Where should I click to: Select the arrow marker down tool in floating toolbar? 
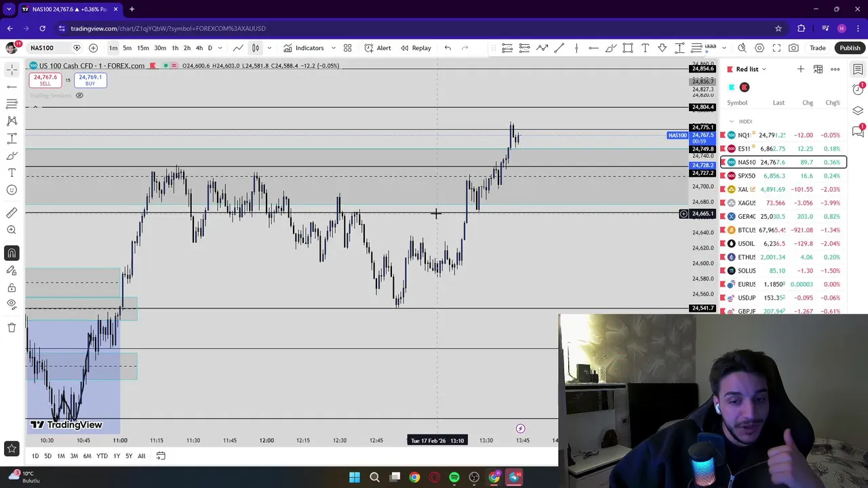[x=663, y=48]
